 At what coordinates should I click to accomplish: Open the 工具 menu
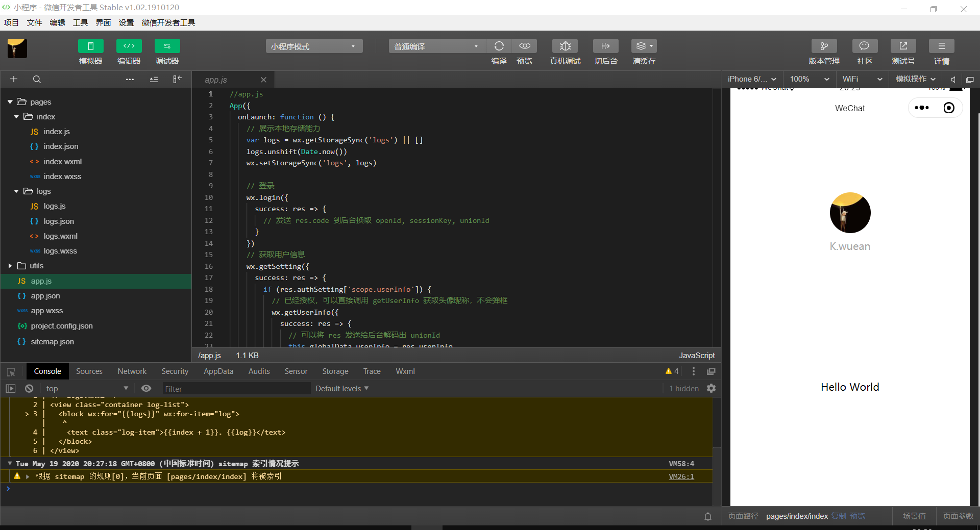[x=80, y=22]
